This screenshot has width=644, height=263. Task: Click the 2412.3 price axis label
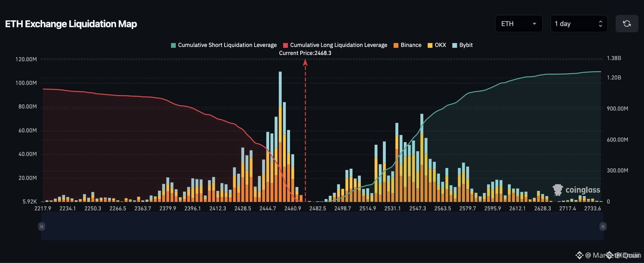click(218, 208)
